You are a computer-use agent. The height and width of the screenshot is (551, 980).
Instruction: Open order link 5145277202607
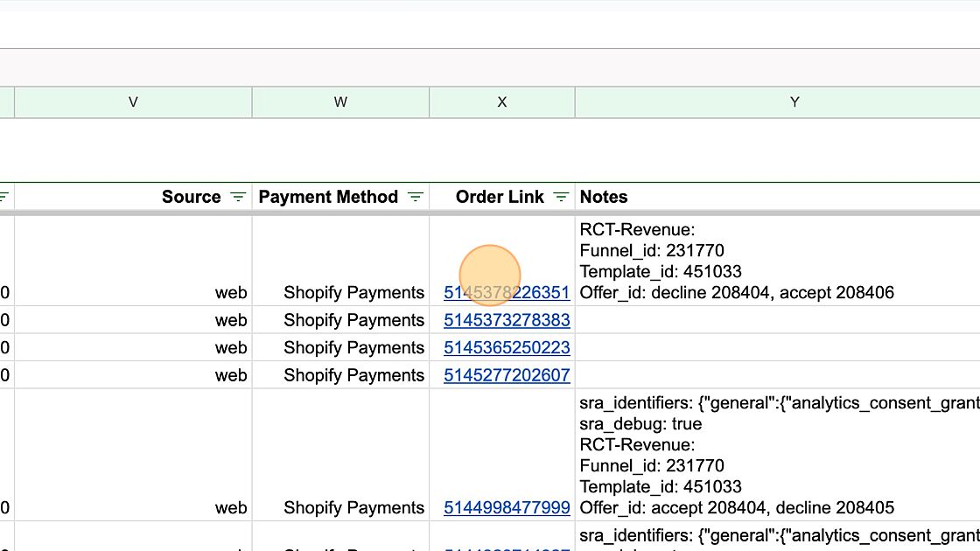[507, 375]
